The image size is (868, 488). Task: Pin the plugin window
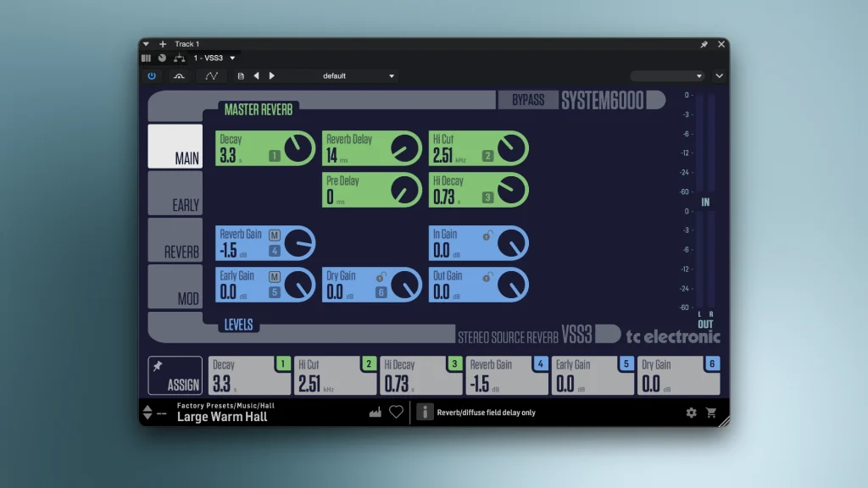pos(704,44)
